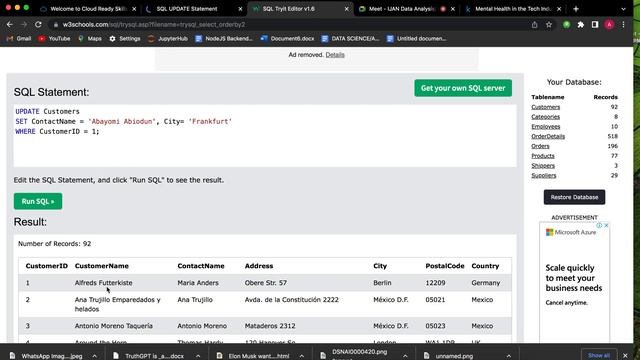Open the Customers table link
The width and height of the screenshot is (640, 360).
click(545, 107)
